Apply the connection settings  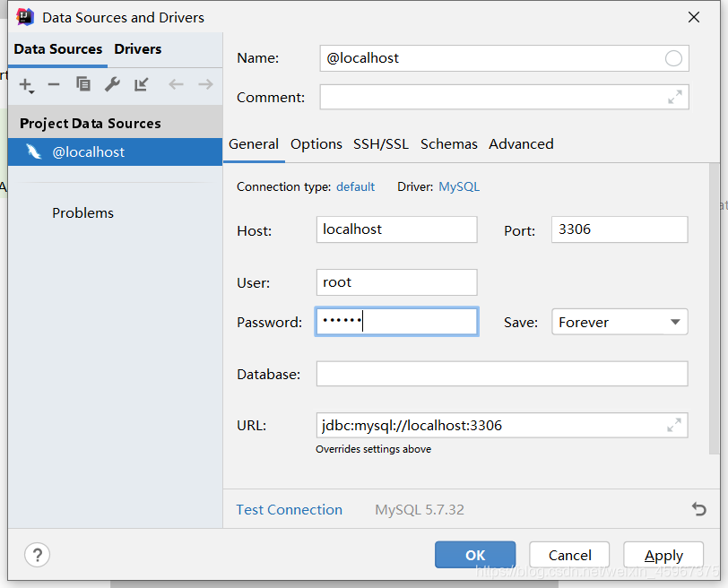(x=663, y=555)
